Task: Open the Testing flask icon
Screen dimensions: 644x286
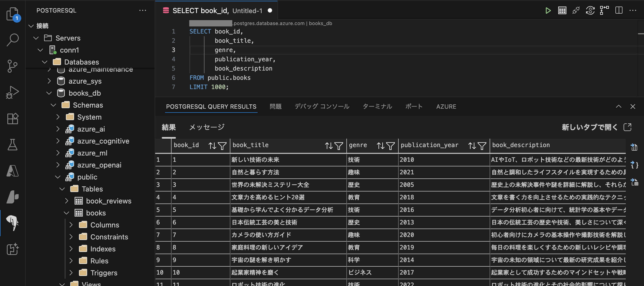Action: click(x=13, y=145)
